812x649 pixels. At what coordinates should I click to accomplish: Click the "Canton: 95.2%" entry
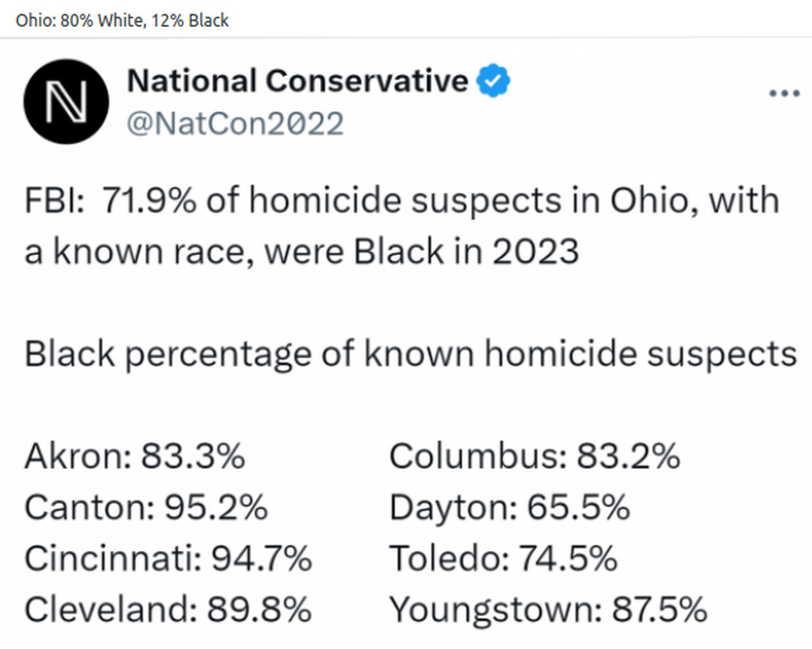(146, 507)
